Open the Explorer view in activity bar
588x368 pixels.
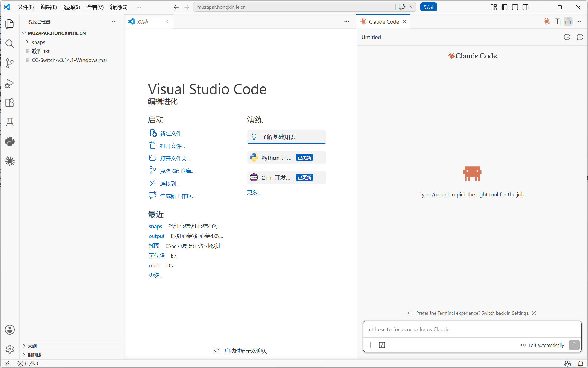[x=10, y=24]
